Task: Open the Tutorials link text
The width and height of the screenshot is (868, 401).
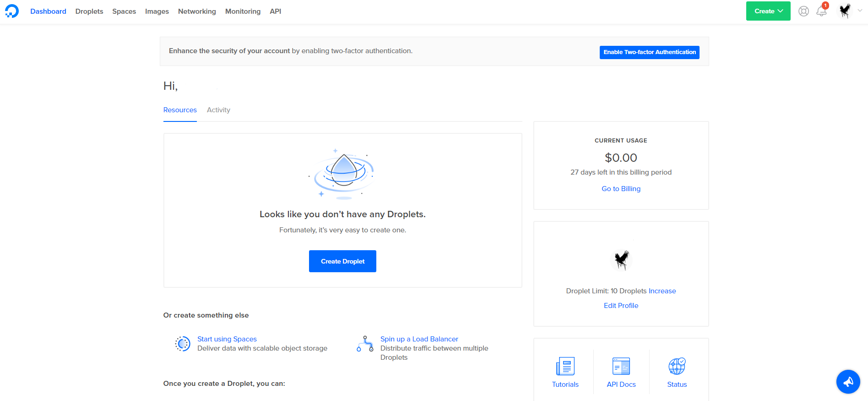Action: click(x=565, y=385)
